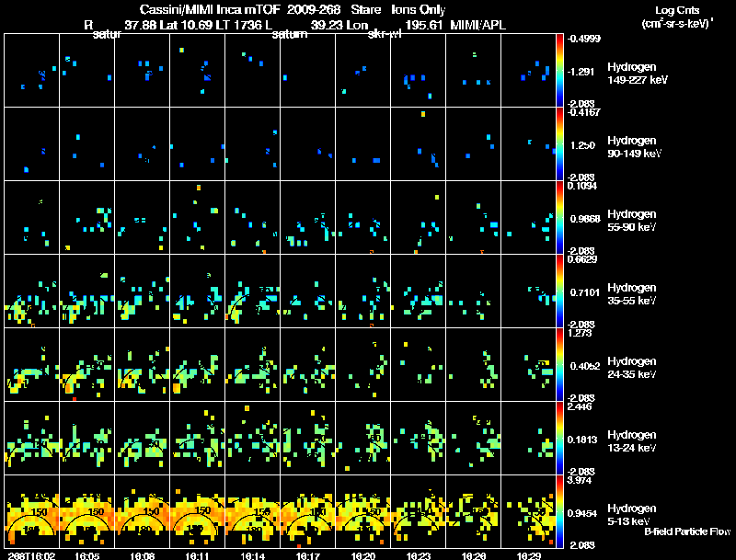Click the '0.9454' colorbar midpoint value
This screenshot has height=560, width=736.
tap(582, 514)
